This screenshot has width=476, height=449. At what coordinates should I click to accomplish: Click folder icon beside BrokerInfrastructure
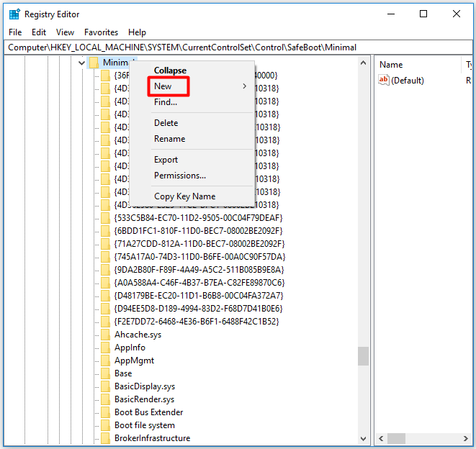point(105,438)
